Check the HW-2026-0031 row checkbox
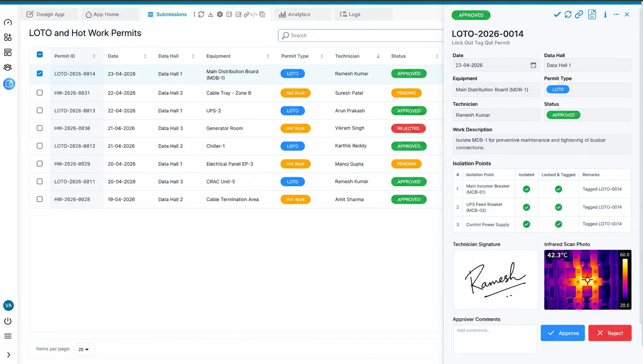Viewport: 643px width, 364px height. (x=40, y=93)
